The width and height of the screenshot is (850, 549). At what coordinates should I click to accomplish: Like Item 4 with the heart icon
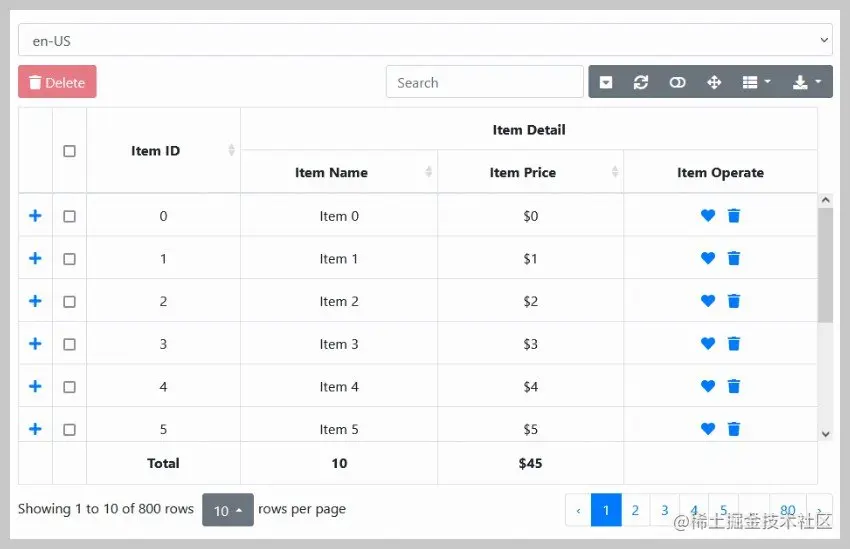click(x=707, y=386)
